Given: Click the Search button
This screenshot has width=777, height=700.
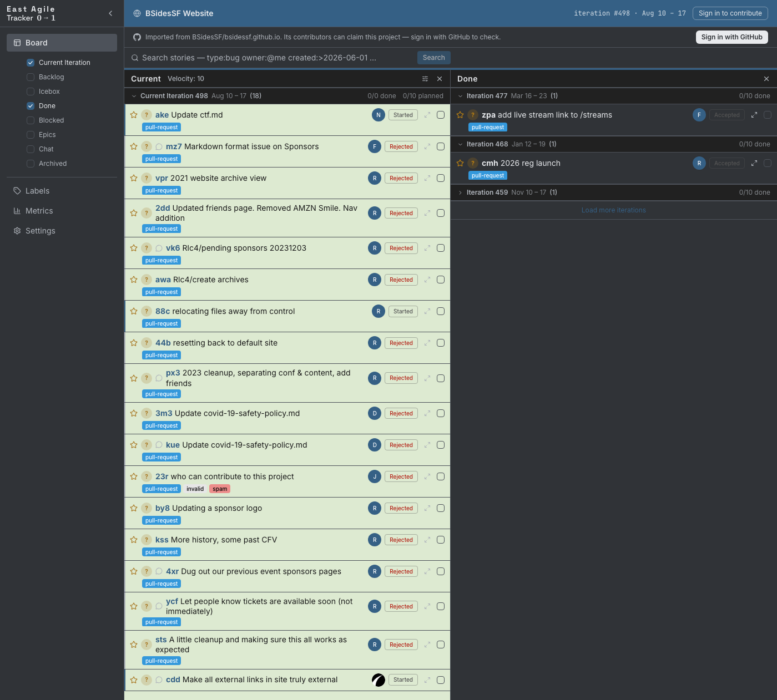Looking at the screenshot, I should 434,58.
